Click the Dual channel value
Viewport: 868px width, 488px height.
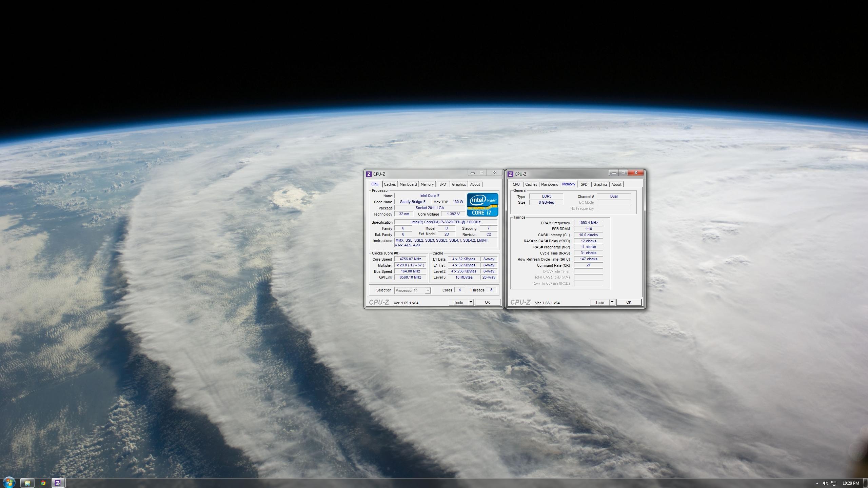(614, 197)
